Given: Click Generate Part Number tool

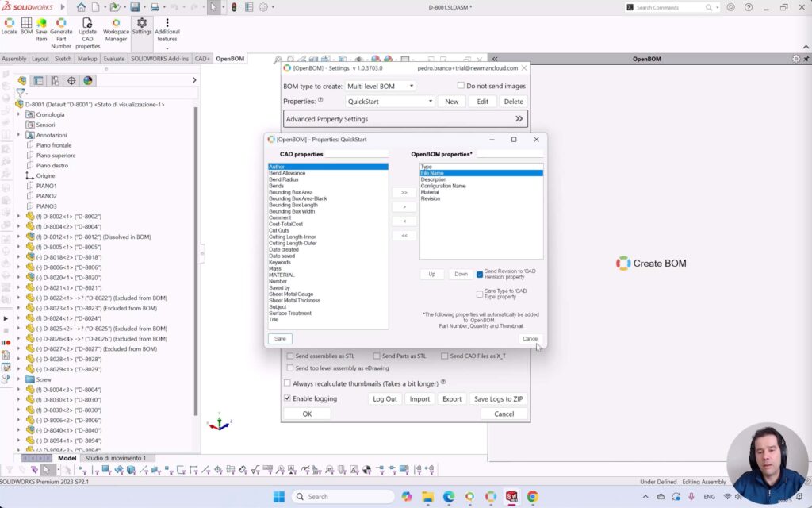Looking at the screenshot, I should [x=61, y=33].
